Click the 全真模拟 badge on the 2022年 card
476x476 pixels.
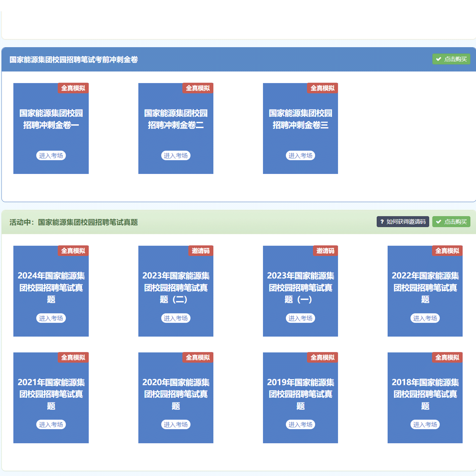(447, 251)
